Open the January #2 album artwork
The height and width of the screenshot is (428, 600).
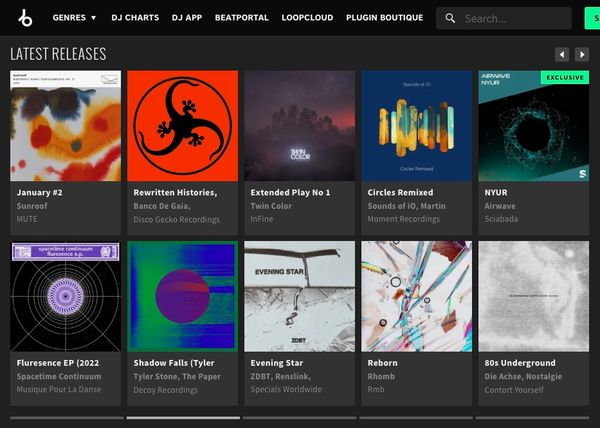click(x=66, y=125)
